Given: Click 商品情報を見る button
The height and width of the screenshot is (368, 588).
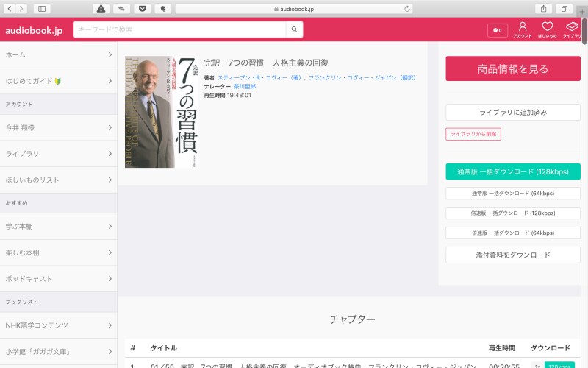Looking at the screenshot, I should click(513, 68).
